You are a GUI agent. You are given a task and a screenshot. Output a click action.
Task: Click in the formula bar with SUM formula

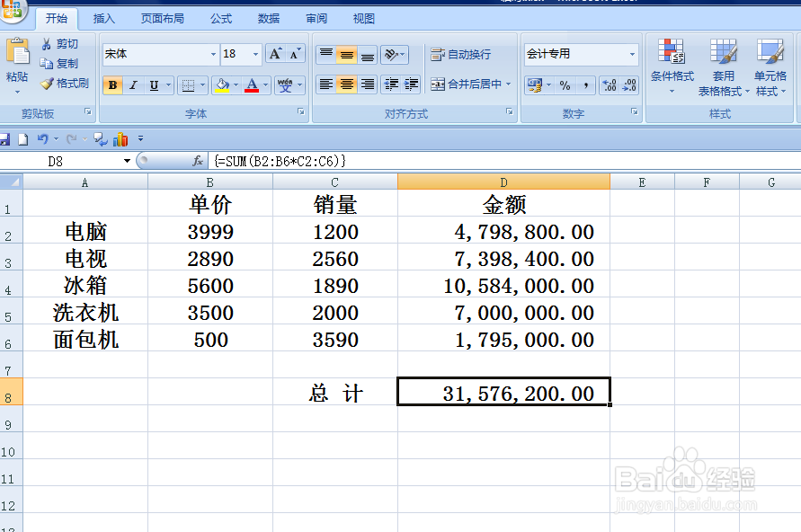(503, 162)
